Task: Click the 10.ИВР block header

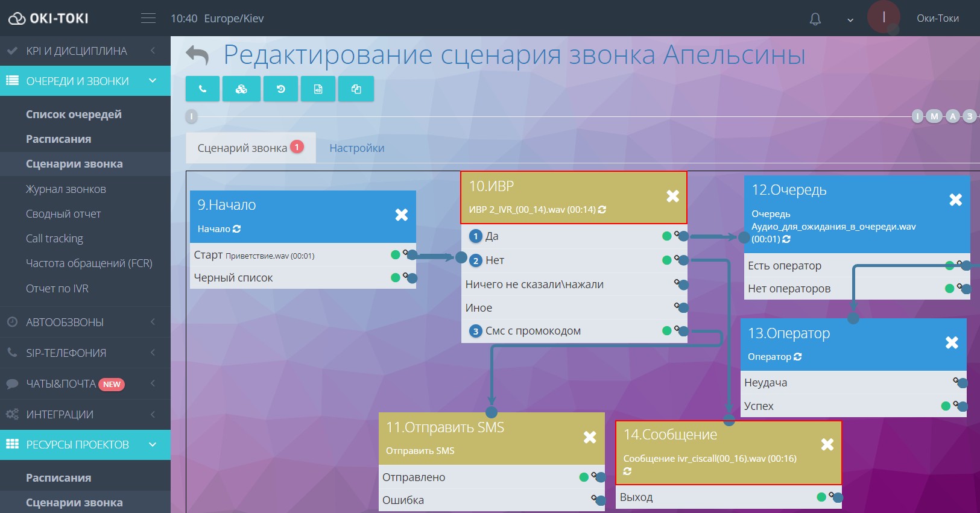Action: [x=574, y=198]
